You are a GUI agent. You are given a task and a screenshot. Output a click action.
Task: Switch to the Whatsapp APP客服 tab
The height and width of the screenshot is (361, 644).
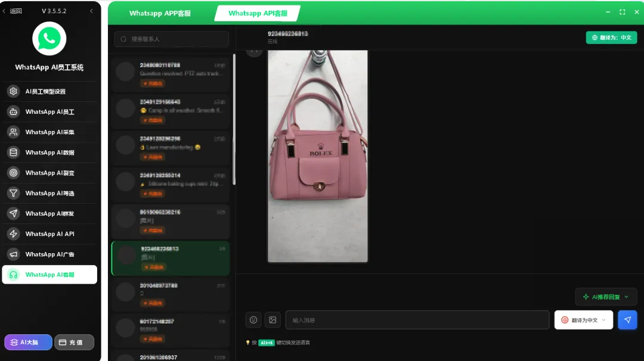click(160, 13)
